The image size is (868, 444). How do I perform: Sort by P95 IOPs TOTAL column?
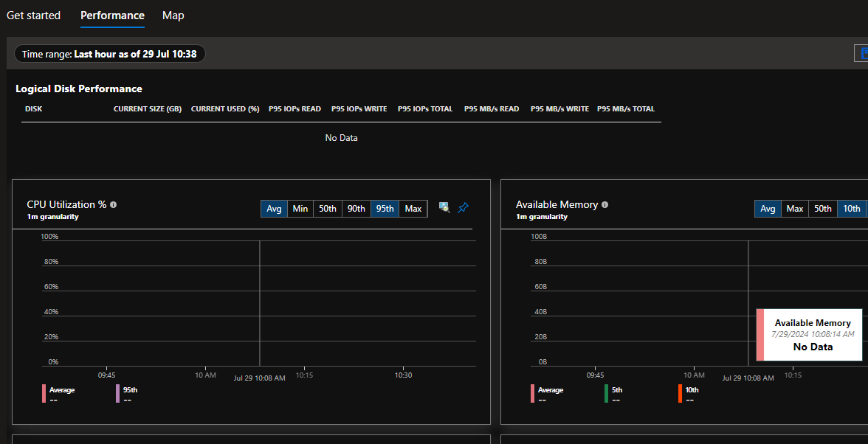pyautogui.click(x=425, y=109)
